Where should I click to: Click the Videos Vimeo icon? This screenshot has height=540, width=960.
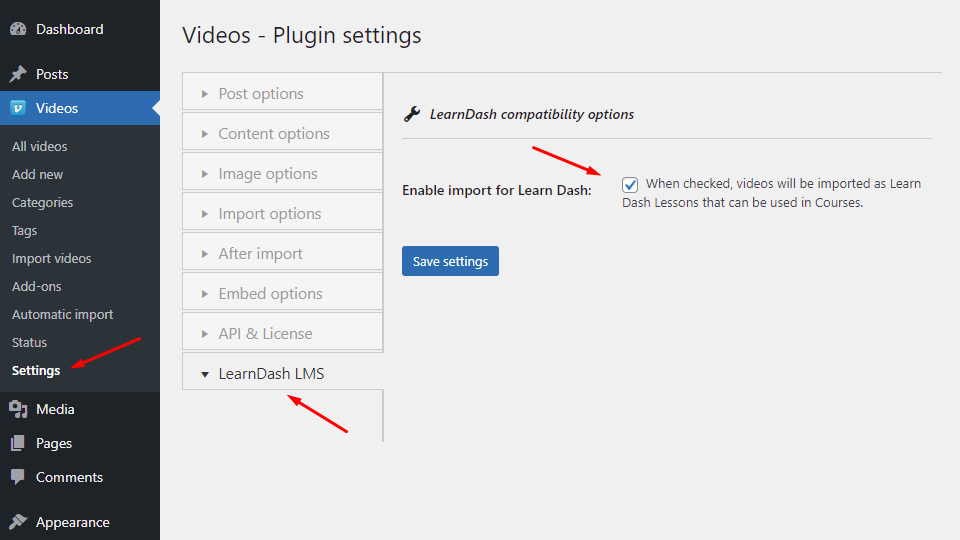pos(18,108)
